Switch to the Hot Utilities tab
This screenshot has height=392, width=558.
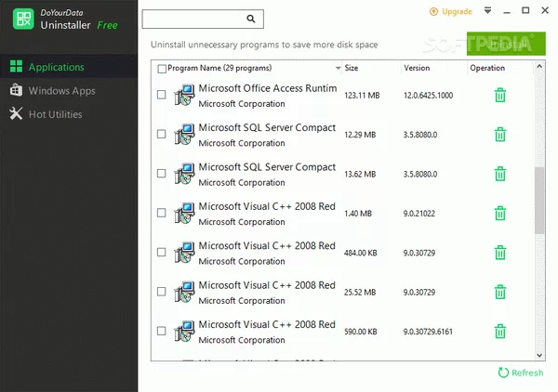(x=69, y=114)
